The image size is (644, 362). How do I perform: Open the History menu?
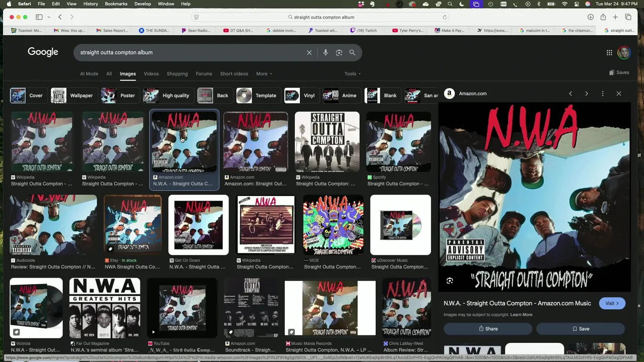click(91, 4)
